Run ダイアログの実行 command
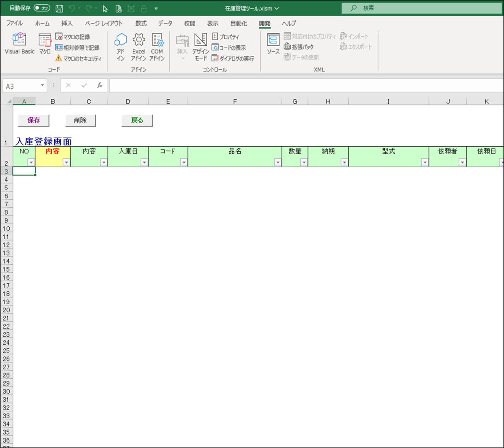 click(x=233, y=58)
